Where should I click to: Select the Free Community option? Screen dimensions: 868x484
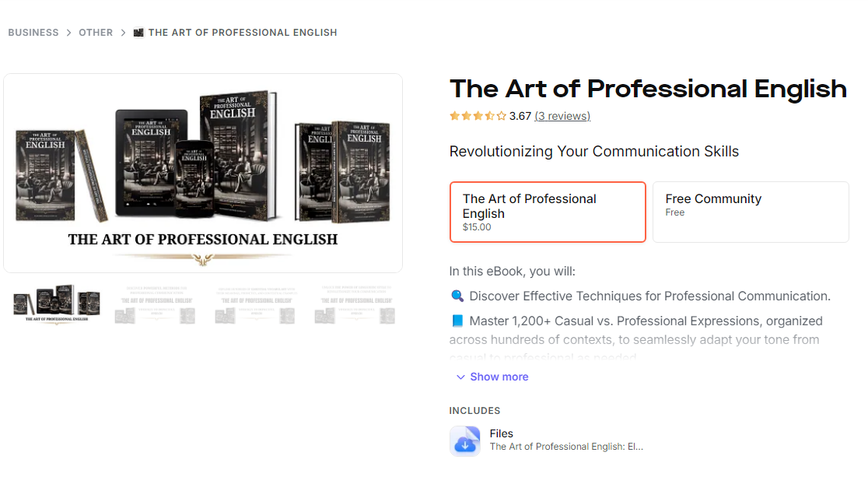click(x=750, y=212)
